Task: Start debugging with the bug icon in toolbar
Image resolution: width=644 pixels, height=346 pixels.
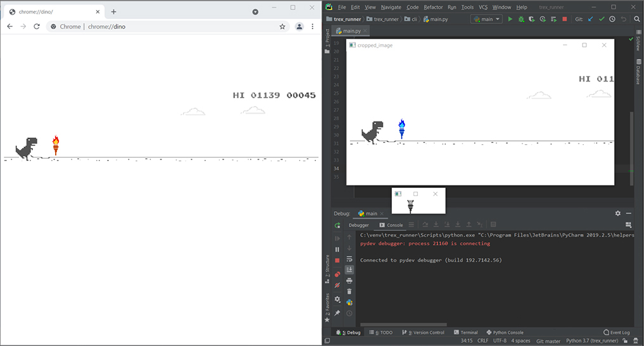Action: coord(521,19)
